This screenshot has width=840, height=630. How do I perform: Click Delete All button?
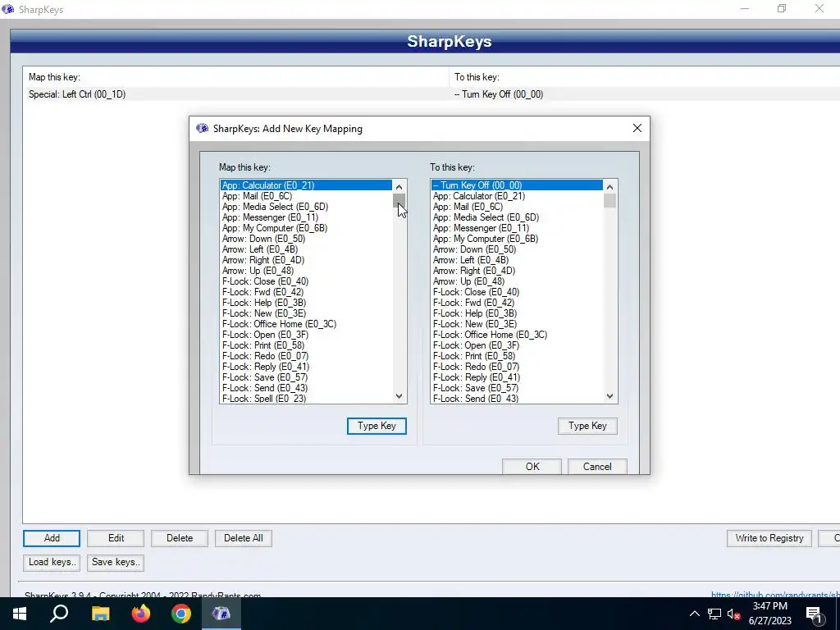point(243,538)
